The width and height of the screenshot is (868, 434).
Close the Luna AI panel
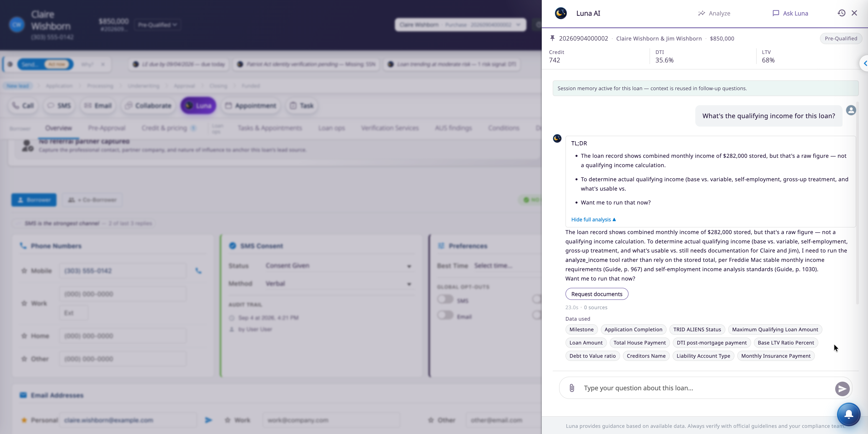click(x=854, y=13)
